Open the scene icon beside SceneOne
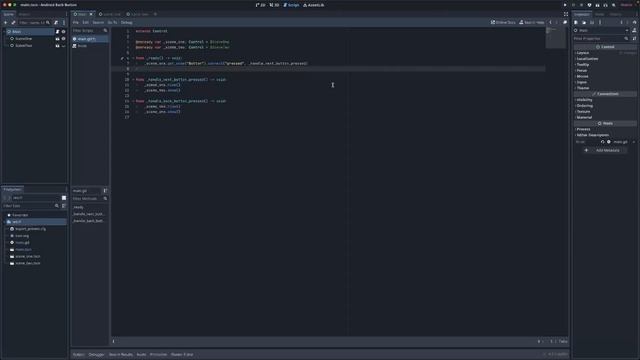The image size is (640, 360). [x=58, y=39]
